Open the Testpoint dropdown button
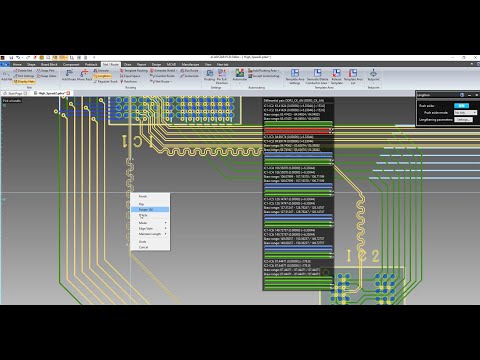 pos(373,76)
